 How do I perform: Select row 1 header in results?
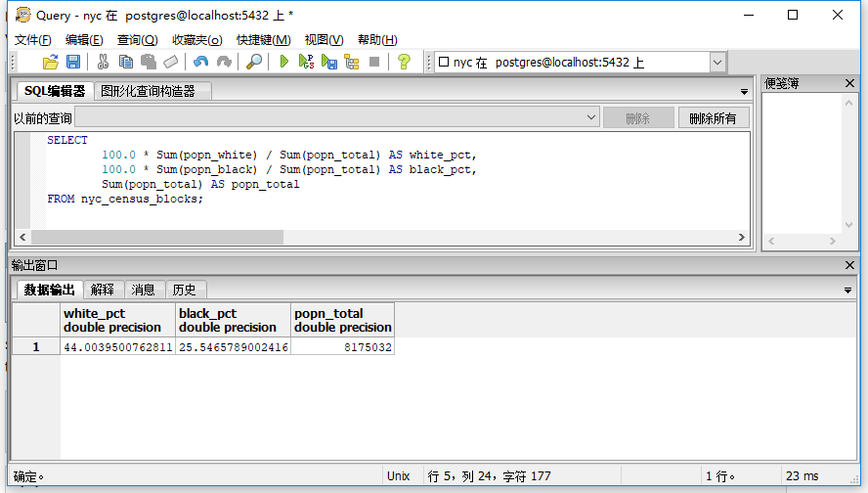click(36, 346)
